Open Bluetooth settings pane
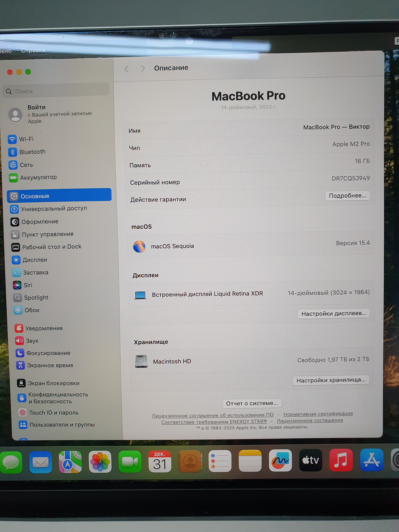399x532 pixels. 32,152
